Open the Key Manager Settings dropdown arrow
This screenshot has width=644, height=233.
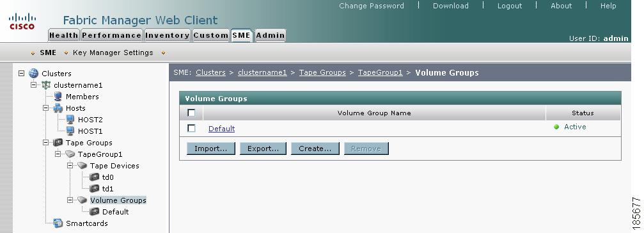tap(66, 53)
